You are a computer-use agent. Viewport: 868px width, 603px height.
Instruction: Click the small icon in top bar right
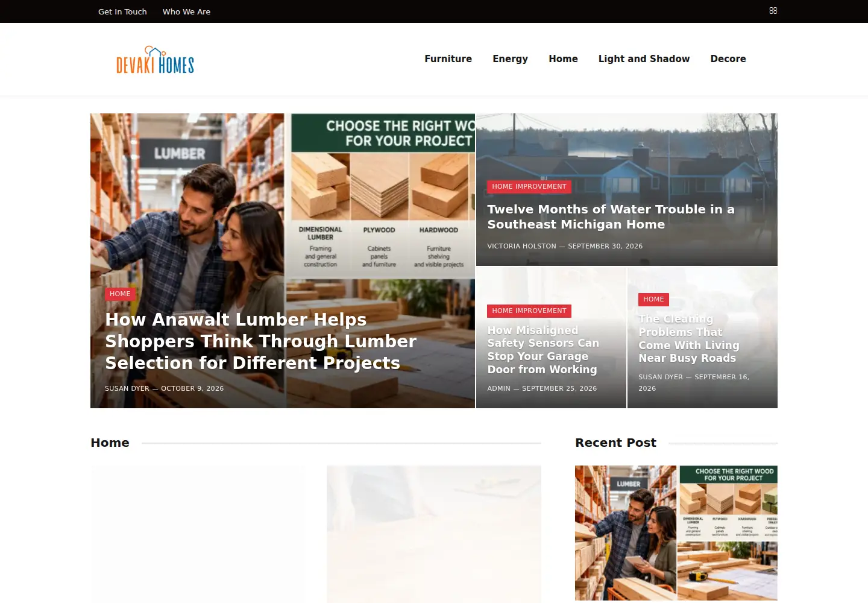[773, 11]
